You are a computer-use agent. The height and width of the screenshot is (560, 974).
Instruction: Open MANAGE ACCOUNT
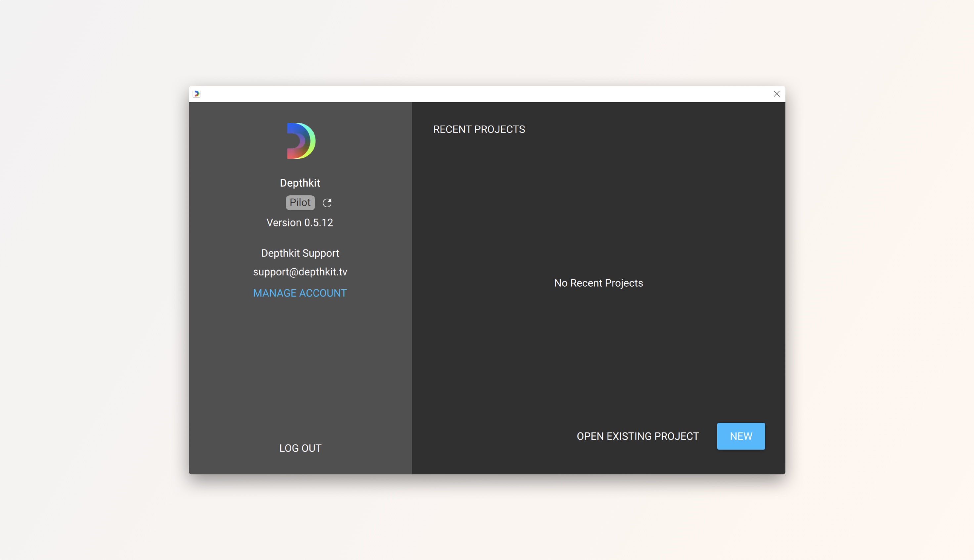(300, 293)
